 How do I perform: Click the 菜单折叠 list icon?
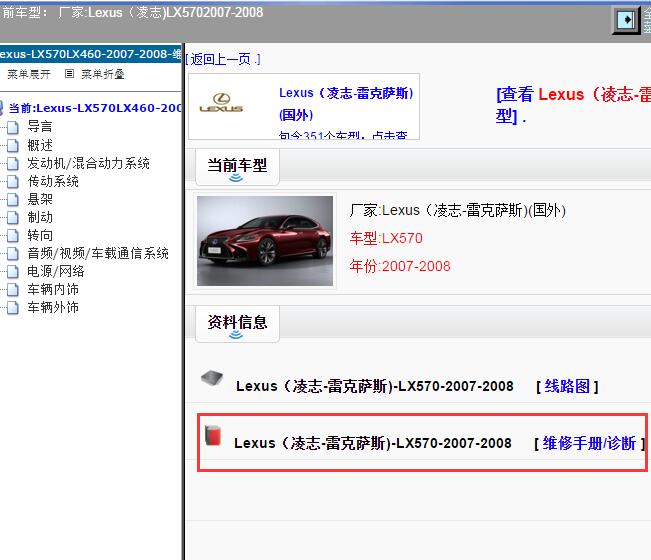(x=69, y=74)
